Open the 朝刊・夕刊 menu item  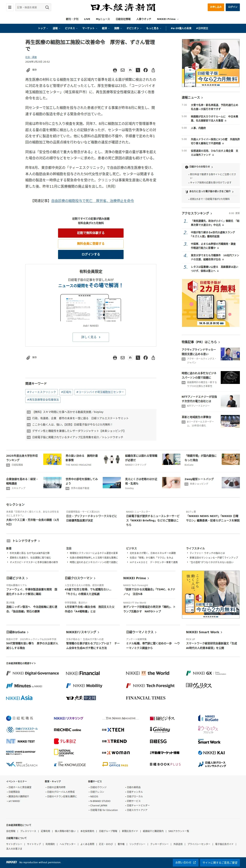click(x=72, y=19)
